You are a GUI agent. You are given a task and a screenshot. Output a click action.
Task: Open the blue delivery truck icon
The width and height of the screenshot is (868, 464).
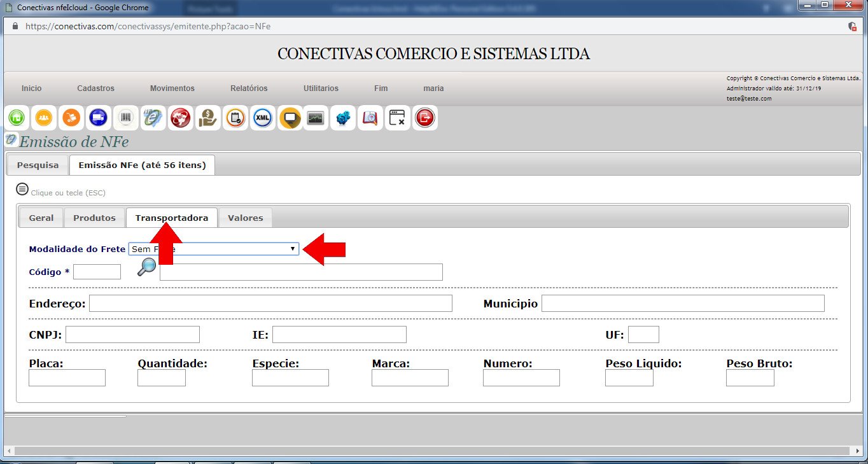pyautogui.click(x=98, y=118)
